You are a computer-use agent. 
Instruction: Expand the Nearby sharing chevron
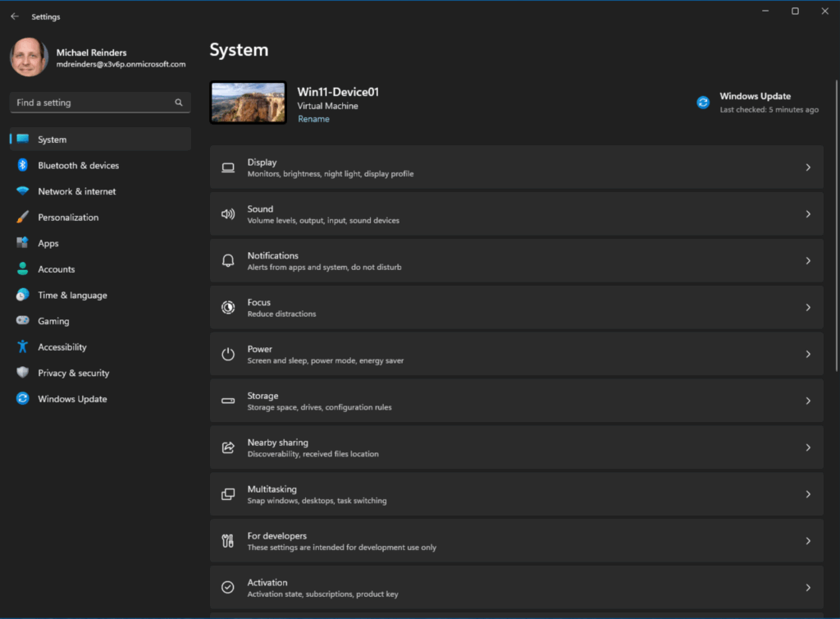click(x=808, y=447)
